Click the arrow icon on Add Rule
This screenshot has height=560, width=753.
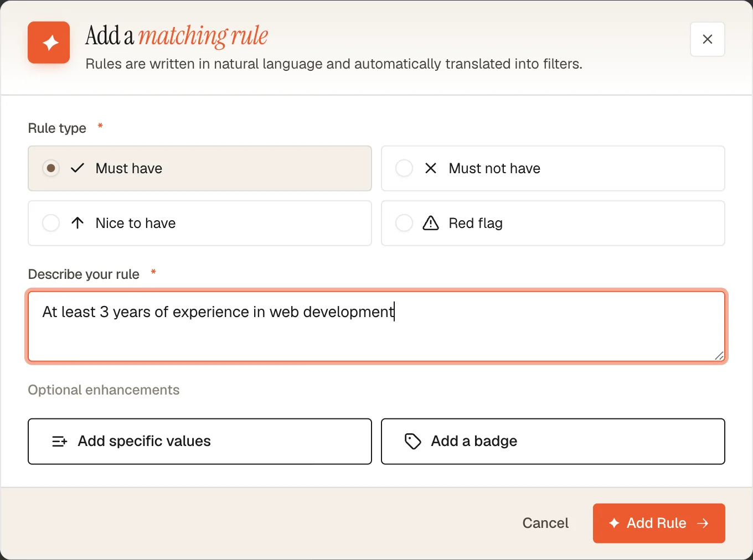point(703,523)
